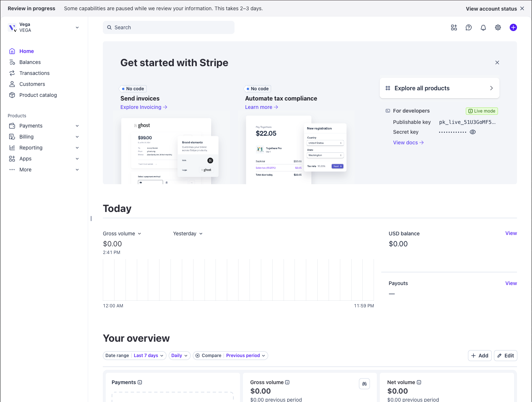The image size is (532, 402).
Task: Open settings gear icon
Action: click(x=498, y=27)
